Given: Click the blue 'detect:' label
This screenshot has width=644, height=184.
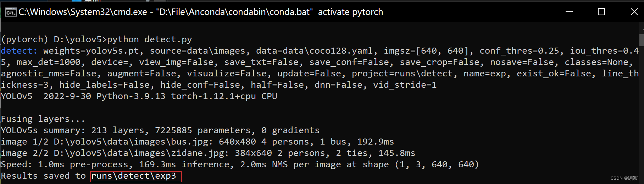Looking at the screenshot, I should [19, 51].
